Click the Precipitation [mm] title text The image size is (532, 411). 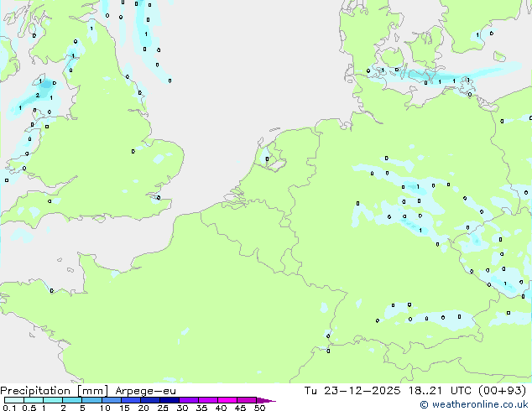(x=55, y=391)
